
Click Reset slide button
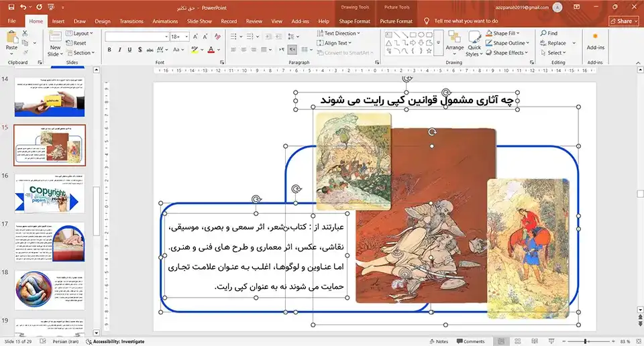(76, 43)
